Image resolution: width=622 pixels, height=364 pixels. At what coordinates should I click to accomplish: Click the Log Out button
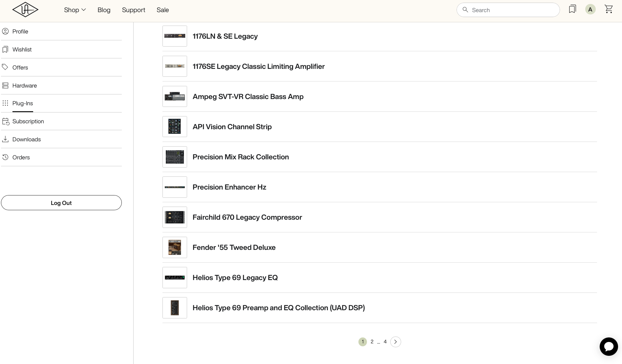pyautogui.click(x=61, y=203)
